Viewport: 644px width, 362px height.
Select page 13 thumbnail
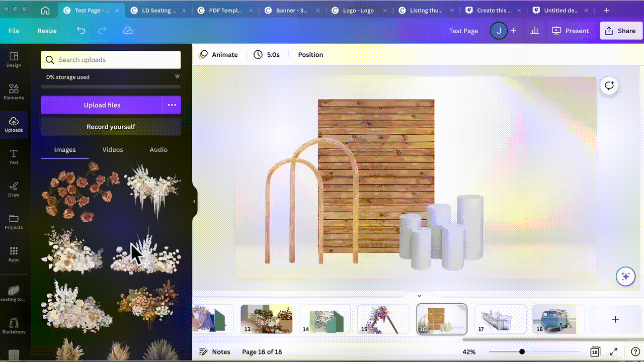pos(267,319)
